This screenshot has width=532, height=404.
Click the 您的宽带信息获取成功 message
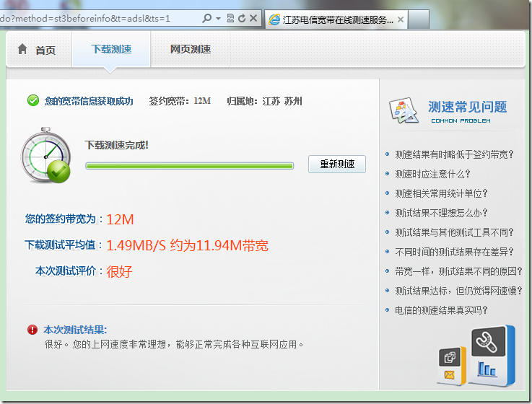[x=89, y=101]
